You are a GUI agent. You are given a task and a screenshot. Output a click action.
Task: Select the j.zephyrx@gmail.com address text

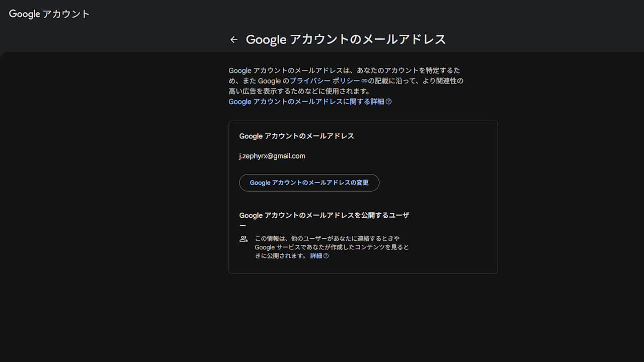tap(272, 156)
